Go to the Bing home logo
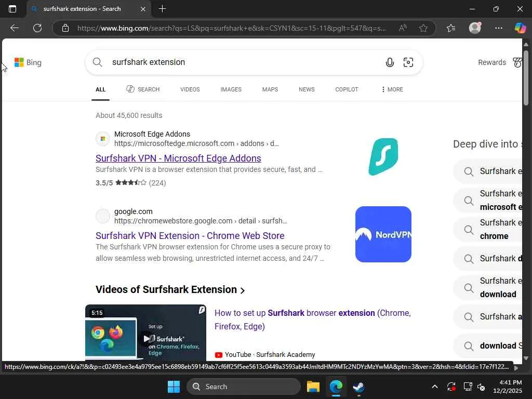Image resolution: width=532 pixels, height=399 pixels. pyautogui.click(x=28, y=62)
